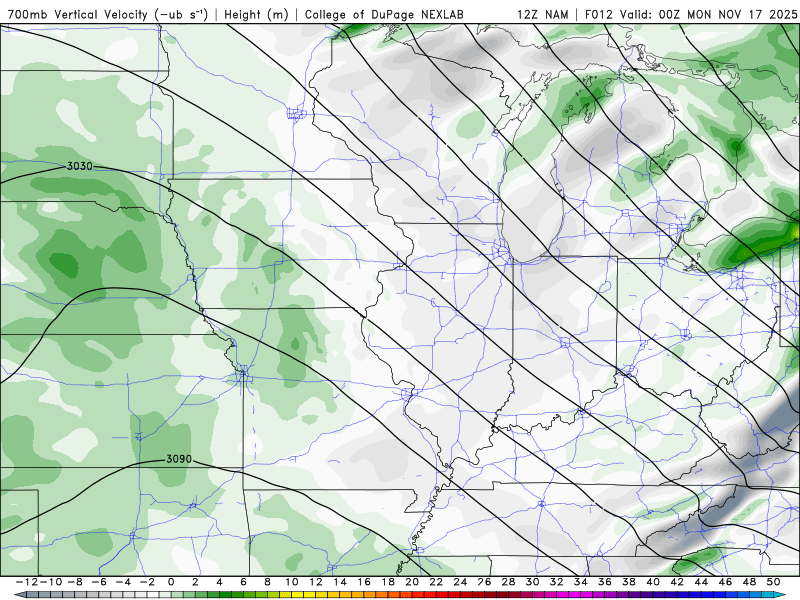Click the 30 value on the color scale
Image resolution: width=800 pixels, height=600 pixels.
pyautogui.click(x=532, y=582)
